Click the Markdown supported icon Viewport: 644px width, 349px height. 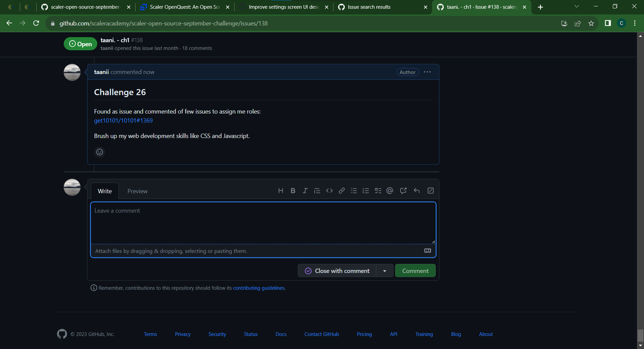coord(428,251)
